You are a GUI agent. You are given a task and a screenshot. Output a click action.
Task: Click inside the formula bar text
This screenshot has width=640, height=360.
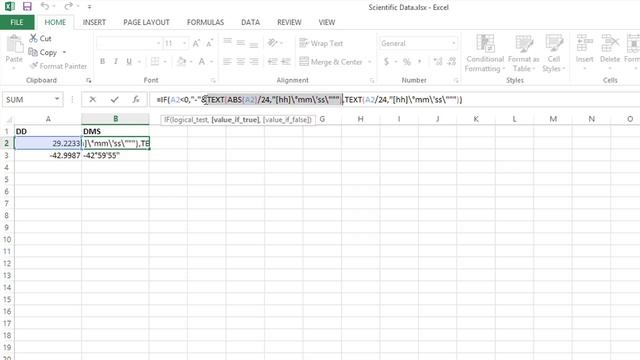pyautogui.click(x=394, y=100)
